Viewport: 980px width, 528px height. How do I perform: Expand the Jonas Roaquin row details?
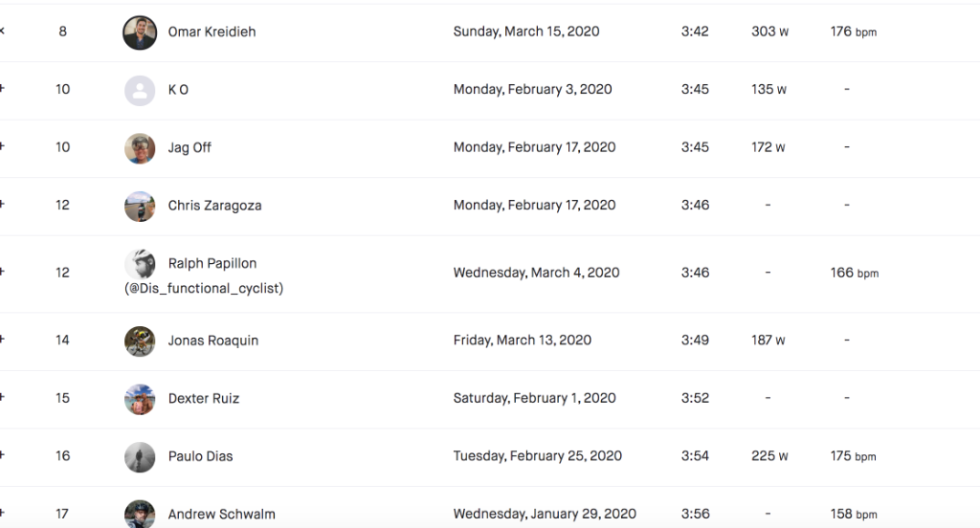point(2,340)
